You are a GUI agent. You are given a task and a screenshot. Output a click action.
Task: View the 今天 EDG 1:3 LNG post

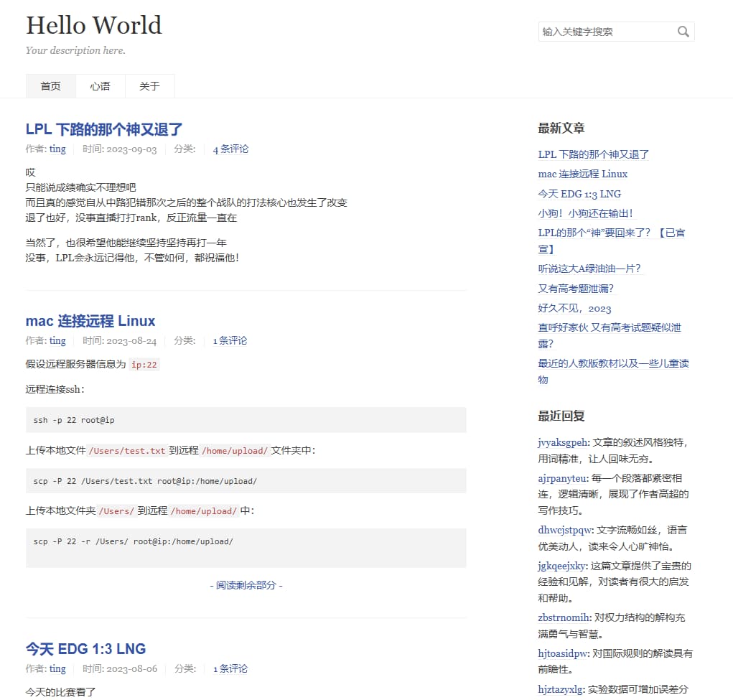[85, 648]
